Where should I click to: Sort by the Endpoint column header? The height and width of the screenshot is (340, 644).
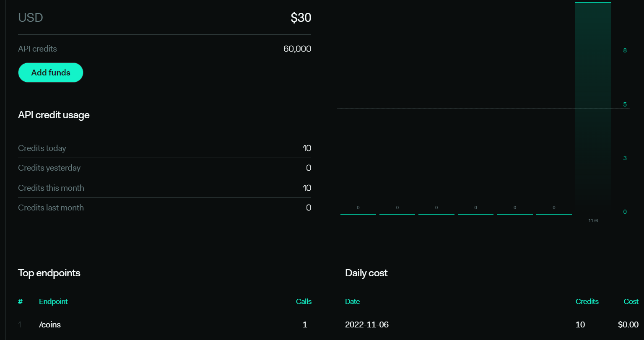click(53, 301)
